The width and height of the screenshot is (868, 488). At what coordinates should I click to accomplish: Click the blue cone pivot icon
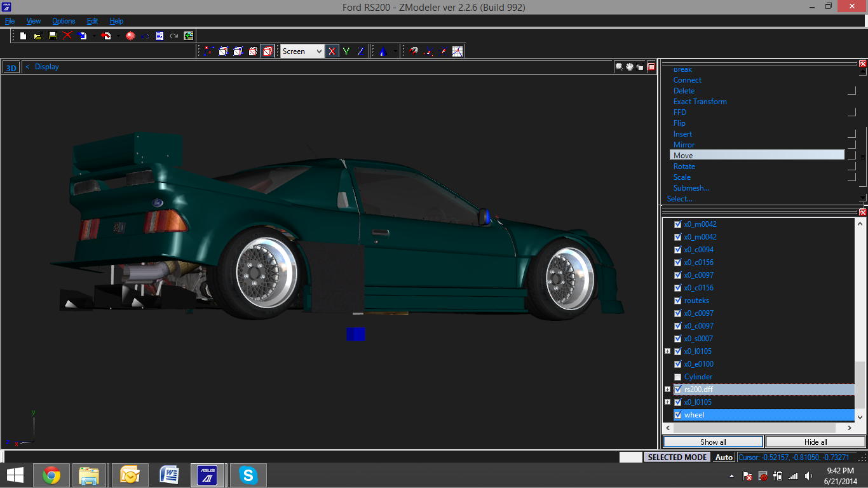383,51
